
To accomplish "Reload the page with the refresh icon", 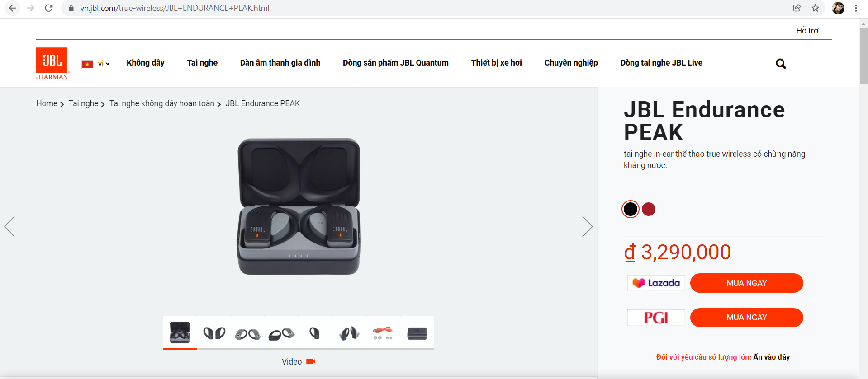I will pyautogui.click(x=49, y=8).
